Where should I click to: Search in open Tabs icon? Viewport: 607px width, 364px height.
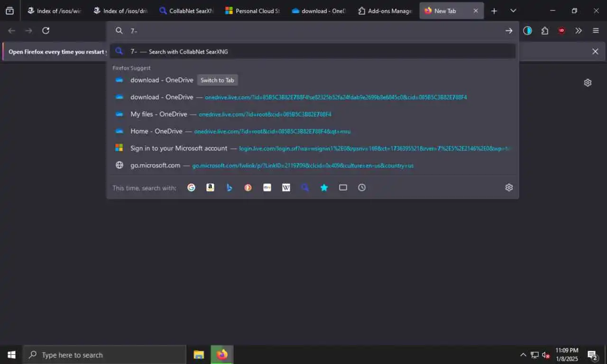click(343, 188)
